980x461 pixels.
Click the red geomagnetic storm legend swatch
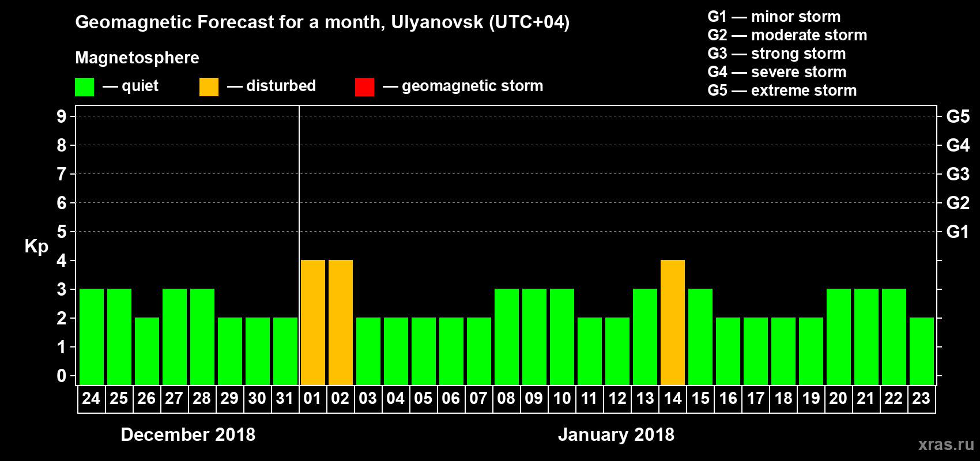[364, 87]
